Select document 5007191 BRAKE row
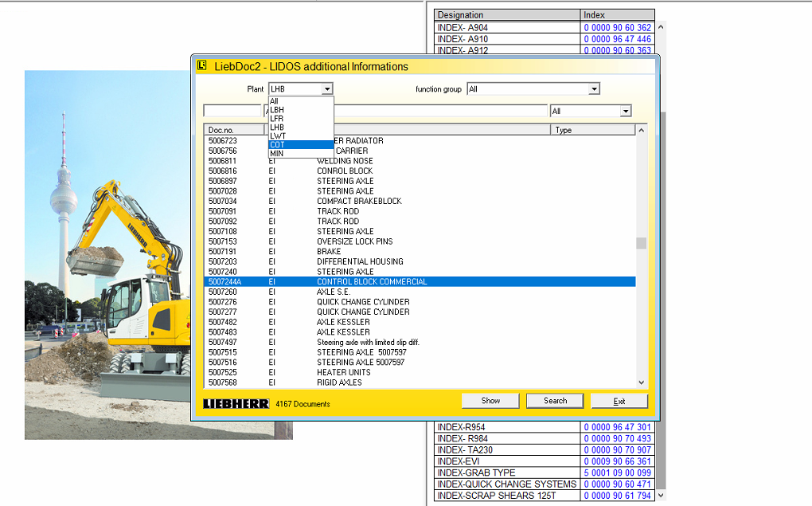 (x=318, y=251)
